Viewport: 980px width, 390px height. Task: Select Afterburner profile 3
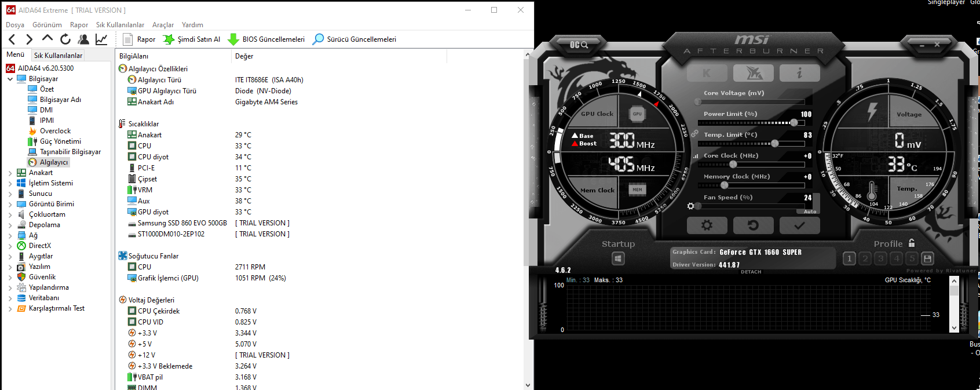pos(880,258)
